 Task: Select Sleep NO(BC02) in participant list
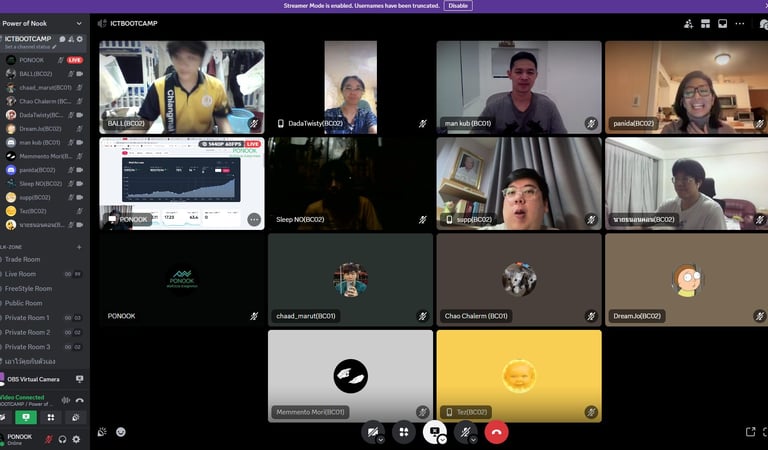pos(44,184)
